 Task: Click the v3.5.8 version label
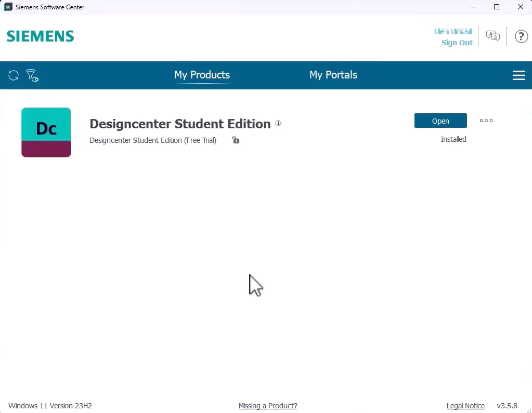point(507,406)
